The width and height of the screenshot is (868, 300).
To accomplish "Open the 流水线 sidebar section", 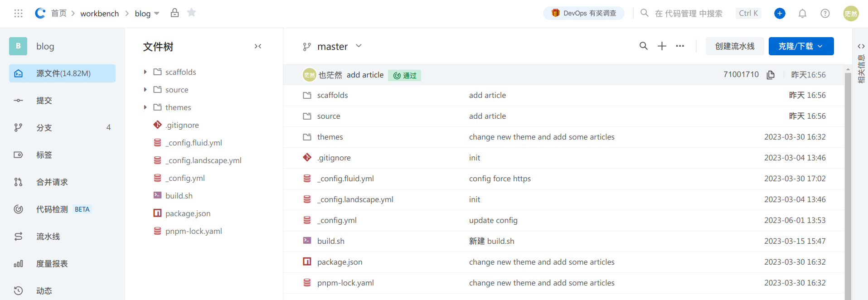I will click(x=48, y=237).
